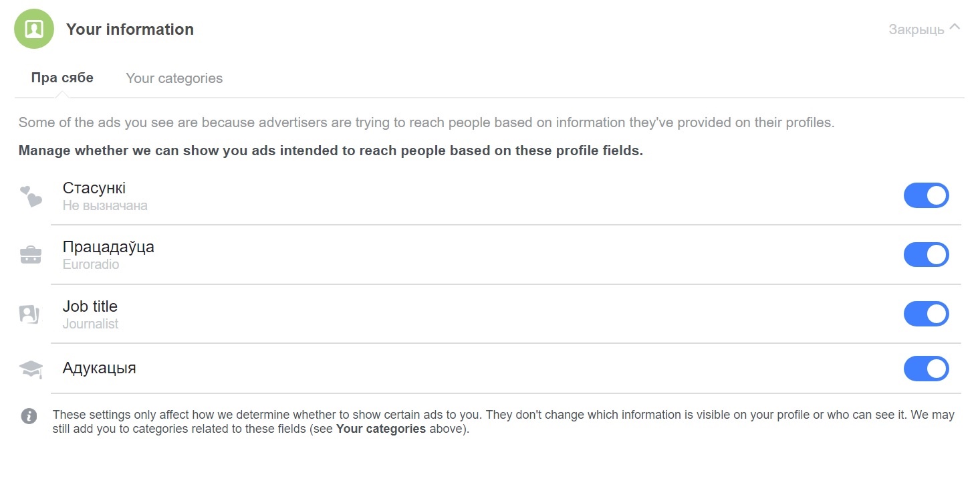The height and width of the screenshot is (491, 980).
Task: Click the green Your information profile icon
Action: [x=34, y=29]
